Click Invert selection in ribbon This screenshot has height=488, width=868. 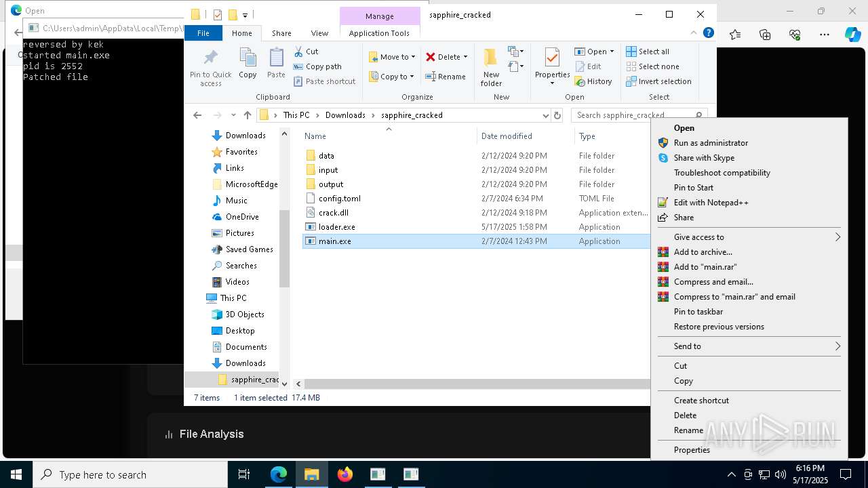point(658,81)
